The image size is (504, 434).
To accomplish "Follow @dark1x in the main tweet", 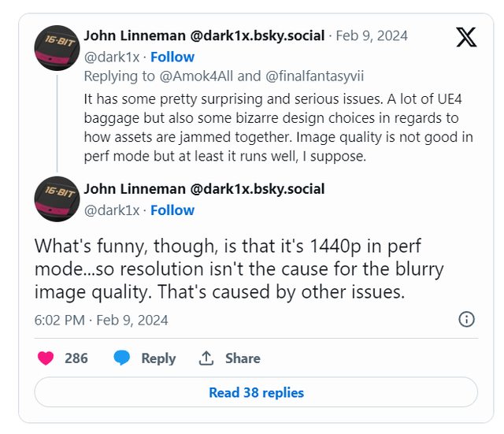I will point(172,210).
